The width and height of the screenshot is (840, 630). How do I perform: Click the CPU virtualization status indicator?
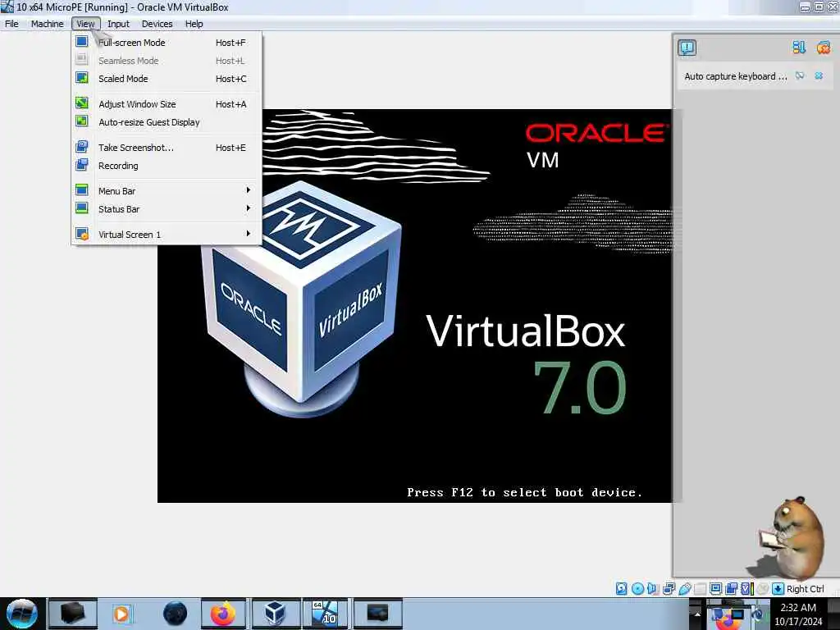pos(746,589)
